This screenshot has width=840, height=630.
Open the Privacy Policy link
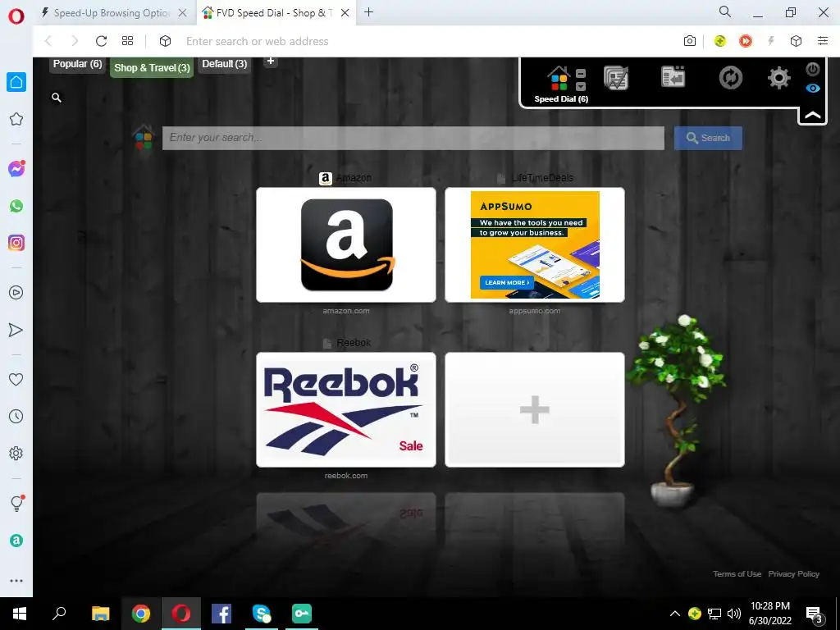(x=793, y=573)
